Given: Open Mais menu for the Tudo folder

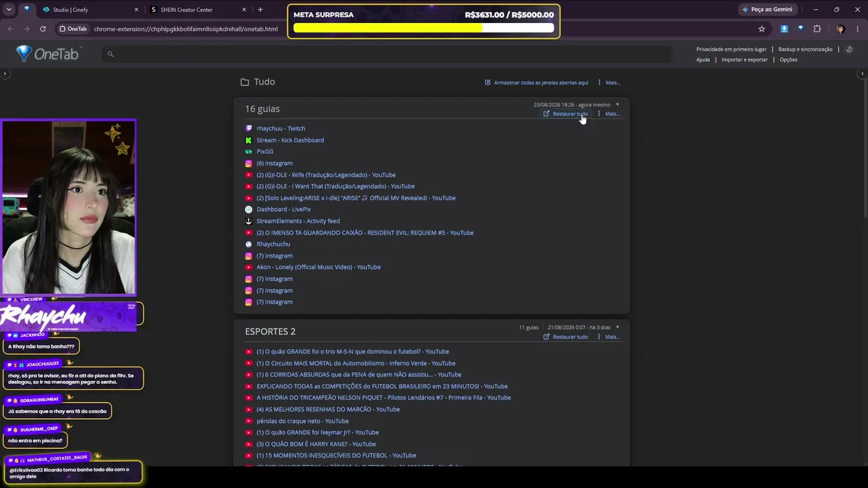Looking at the screenshot, I should pos(609,83).
